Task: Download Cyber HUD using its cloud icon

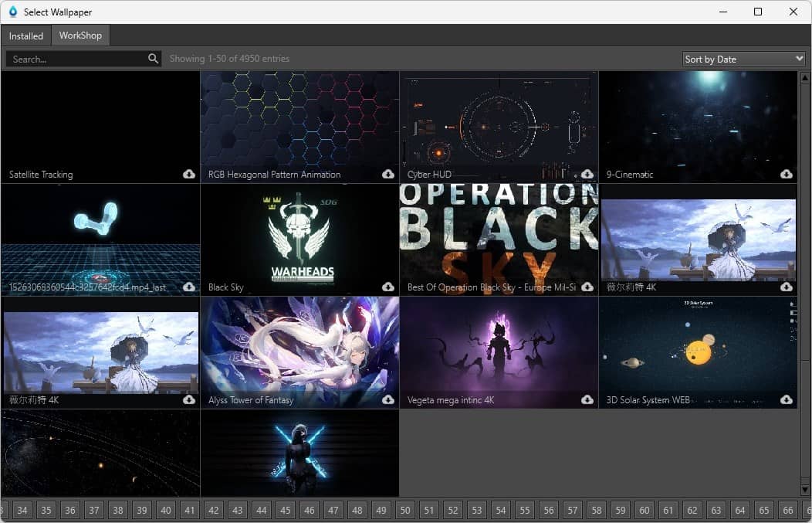Action: [587, 174]
